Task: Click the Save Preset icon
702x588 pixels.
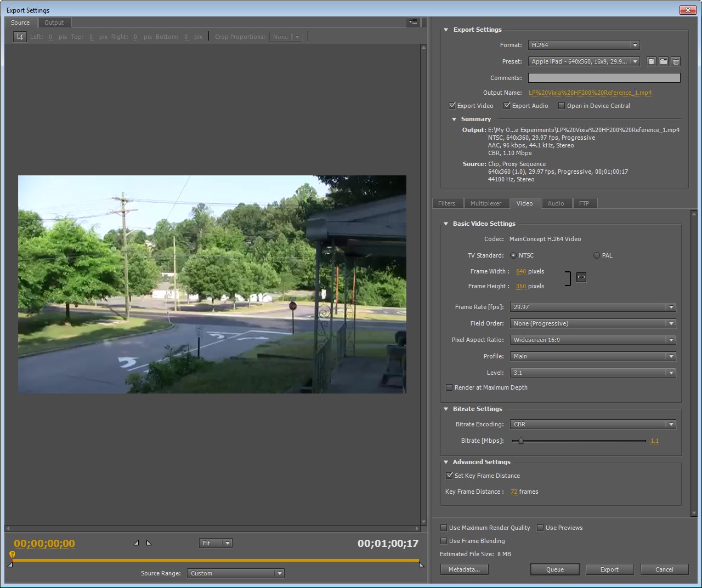Action: tap(651, 61)
